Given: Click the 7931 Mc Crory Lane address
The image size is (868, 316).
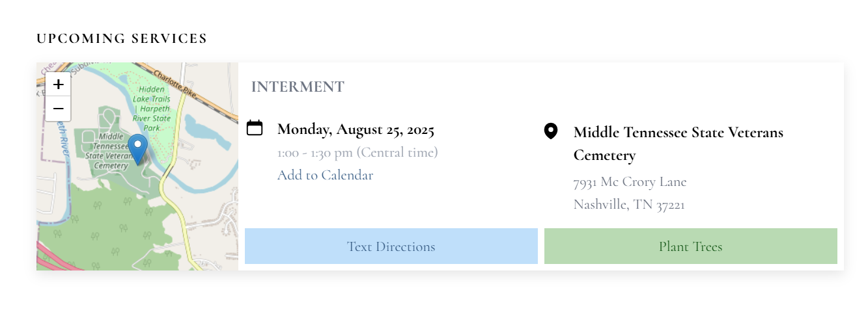Looking at the screenshot, I should [630, 181].
